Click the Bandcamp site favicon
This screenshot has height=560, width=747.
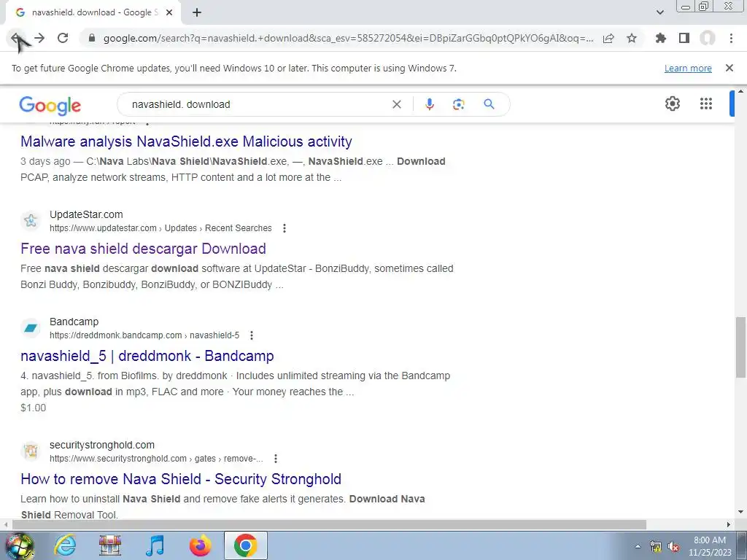click(31, 327)
